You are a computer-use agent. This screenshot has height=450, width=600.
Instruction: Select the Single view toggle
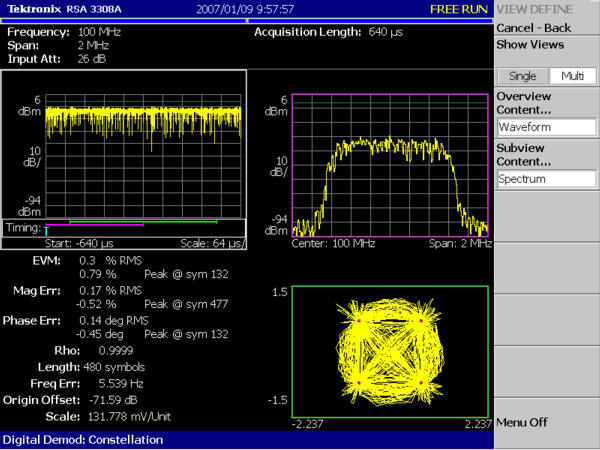pos(522,76)
